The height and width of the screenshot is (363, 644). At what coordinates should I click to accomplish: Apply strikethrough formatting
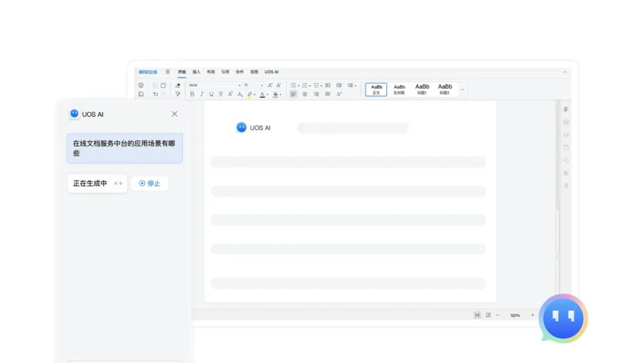click(221, 94)
